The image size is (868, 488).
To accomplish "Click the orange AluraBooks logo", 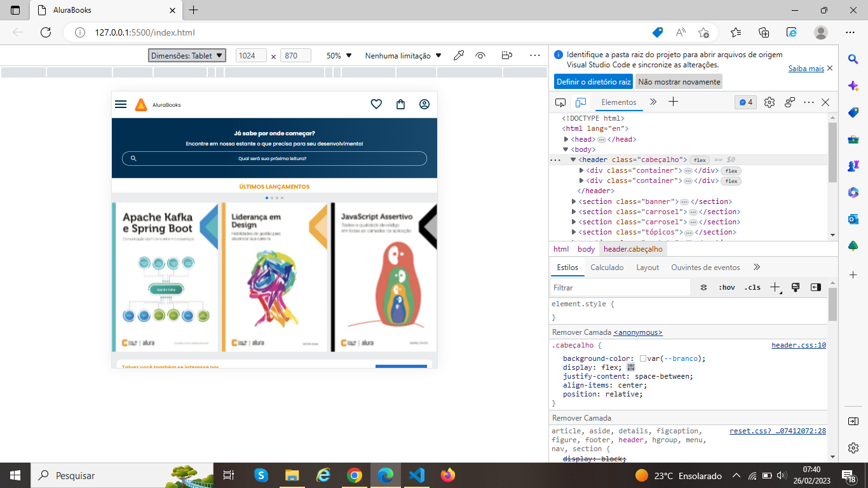I will point(141,105).
